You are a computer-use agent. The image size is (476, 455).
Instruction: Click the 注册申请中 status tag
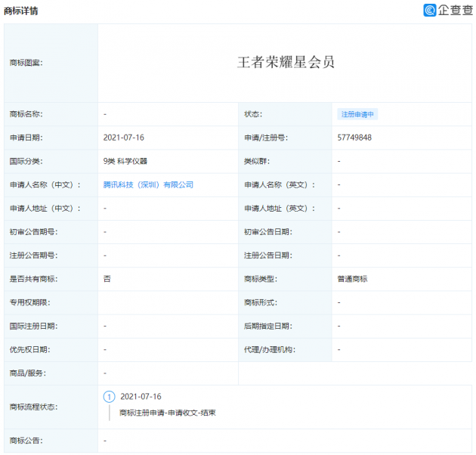(x=357, y=114)
